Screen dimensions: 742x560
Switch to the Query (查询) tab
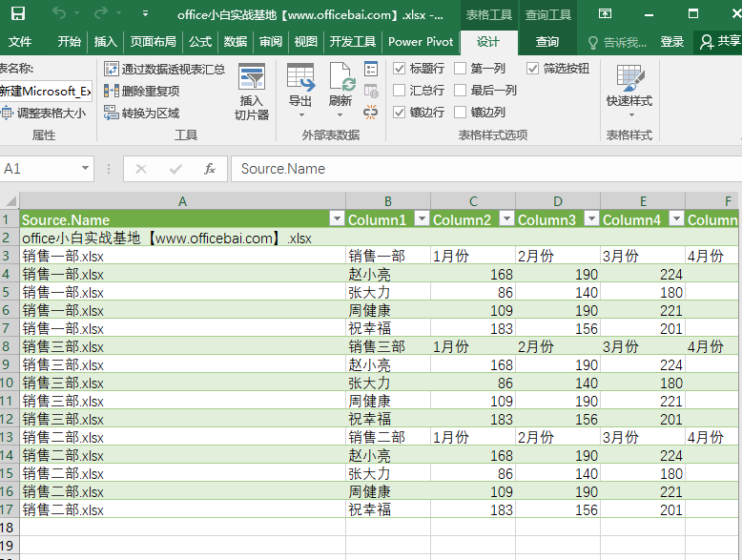tap(547, 42)
